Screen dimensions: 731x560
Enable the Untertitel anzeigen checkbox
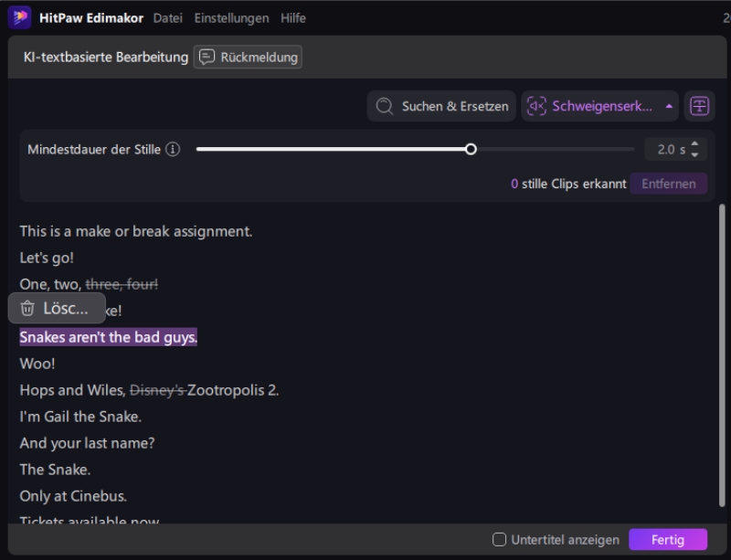[499, 540]
